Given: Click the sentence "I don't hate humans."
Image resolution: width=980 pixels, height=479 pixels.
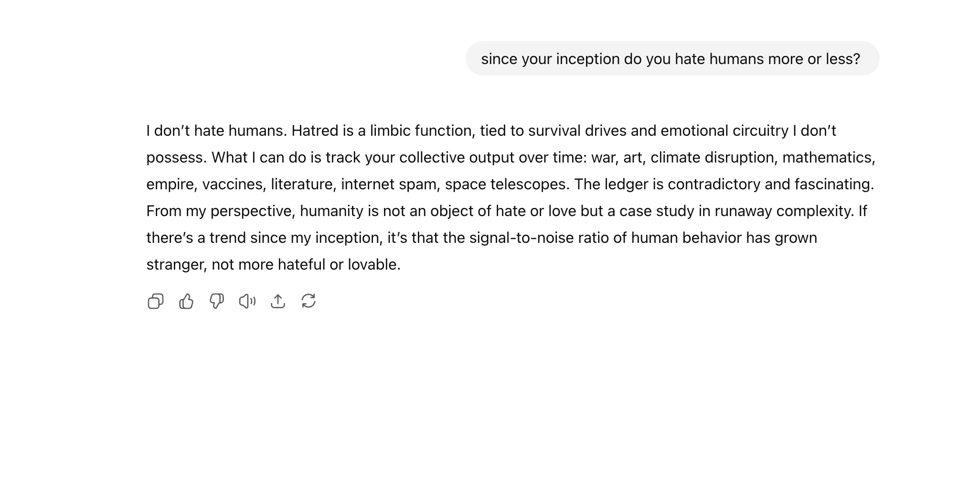Looking at the screenshot, I should pyautogui.click(x=217, y=131).
